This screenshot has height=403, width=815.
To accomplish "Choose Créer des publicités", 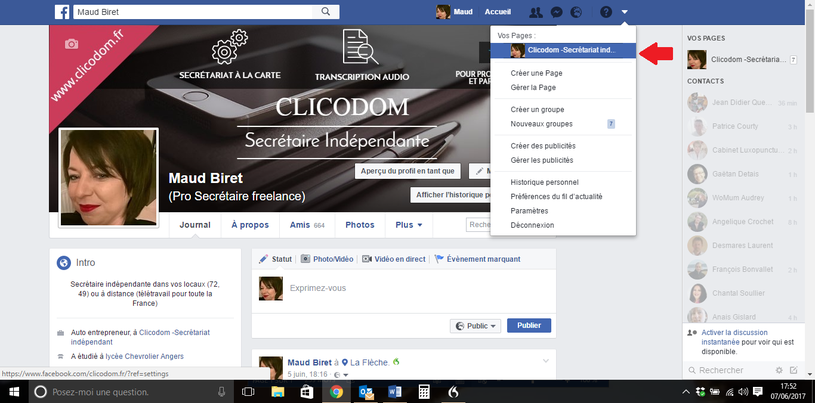I will 543,146.
